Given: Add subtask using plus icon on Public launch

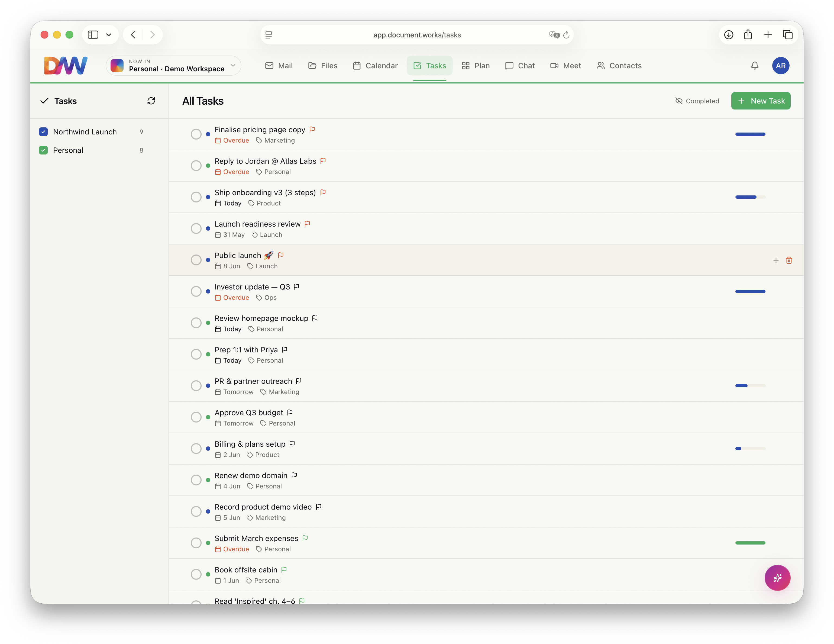Looking at the screenshot, I should coord(775,260).
